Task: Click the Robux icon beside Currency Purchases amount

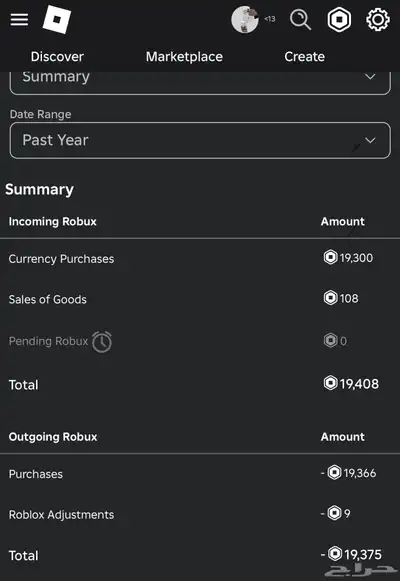Action: [330, 257]
